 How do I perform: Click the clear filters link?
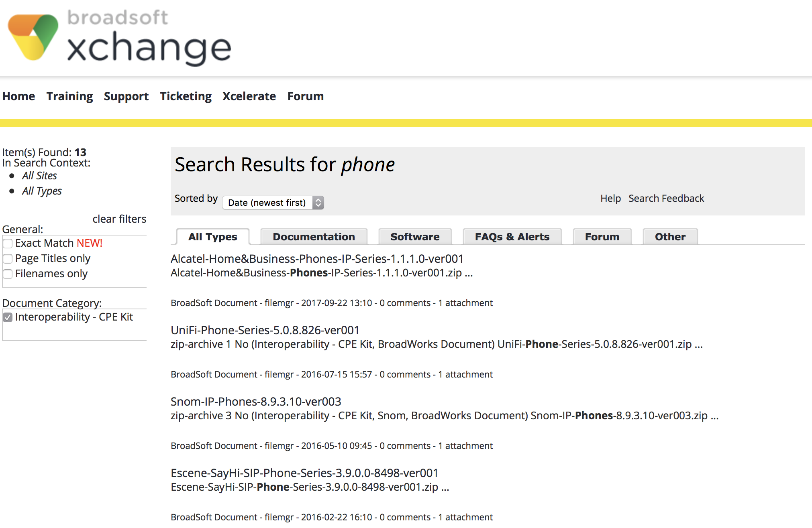click(119, 219)
